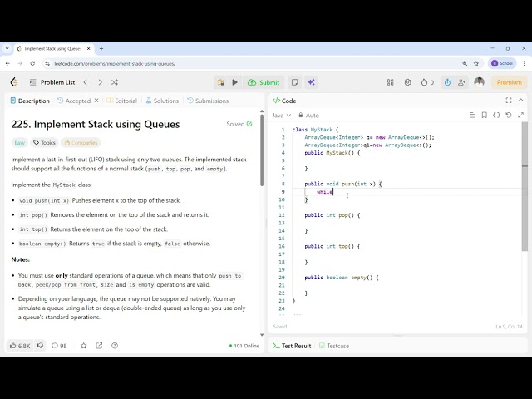Click the description panel scrollbar
The height and width of the screenshot is (399, 532).
(x=262, y=151)
